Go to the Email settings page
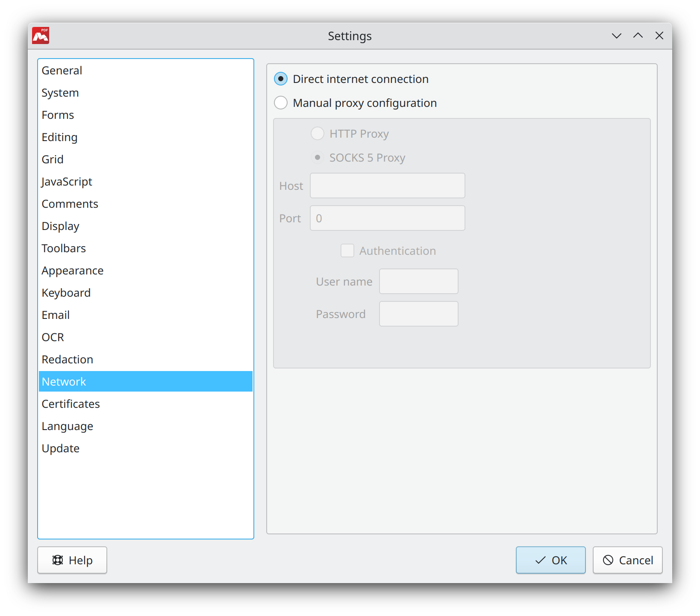Screen dimensions: 700x616 146,315
